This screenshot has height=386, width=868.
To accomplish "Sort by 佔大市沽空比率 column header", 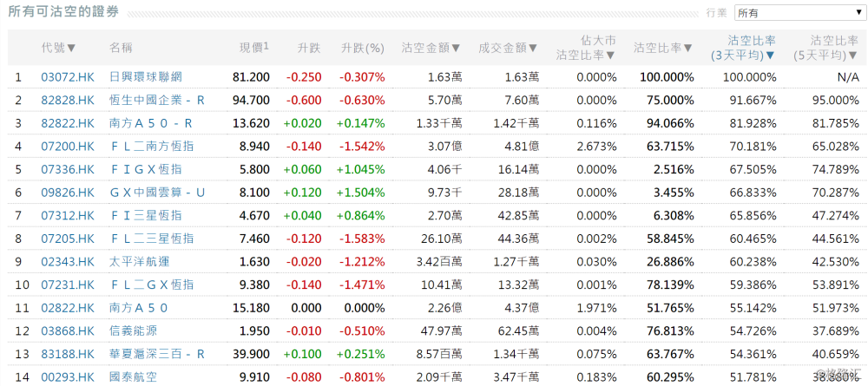I will tap(586, 48).
